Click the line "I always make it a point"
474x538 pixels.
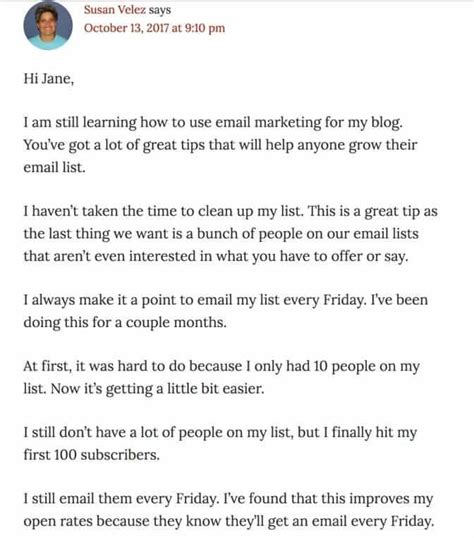[226, 300]
